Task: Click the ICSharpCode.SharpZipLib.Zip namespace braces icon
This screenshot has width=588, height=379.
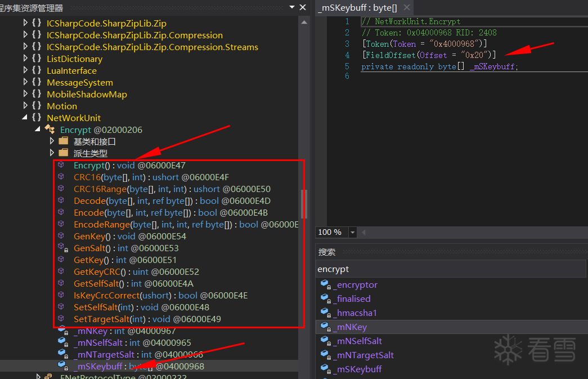Action: [37, 23]
